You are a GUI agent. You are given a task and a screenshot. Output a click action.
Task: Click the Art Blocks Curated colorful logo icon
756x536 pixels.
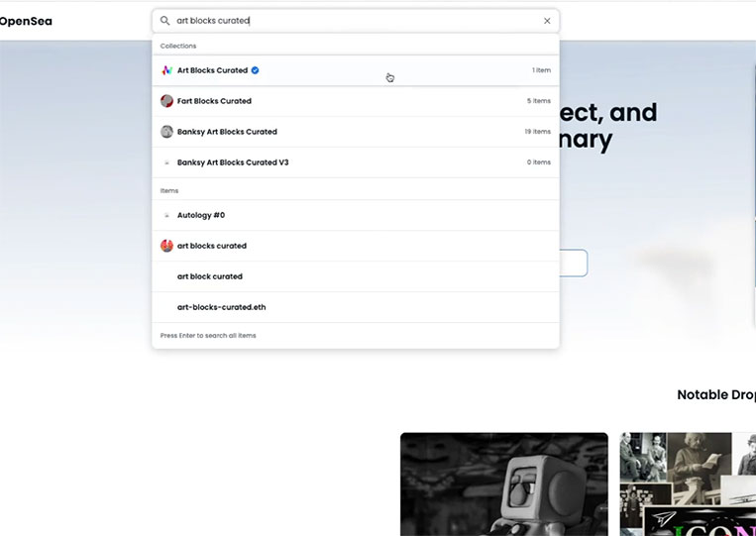click(166, 70)
